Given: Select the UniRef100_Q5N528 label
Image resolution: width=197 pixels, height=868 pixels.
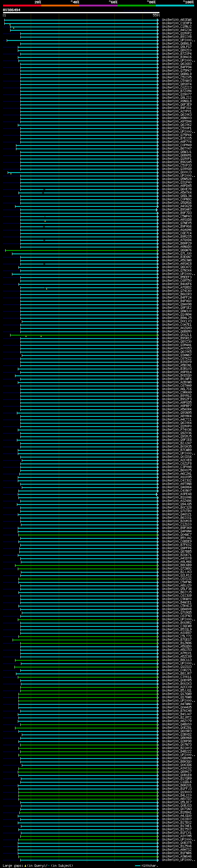Looking at the screenshot, I should click(x=176, y=179).
